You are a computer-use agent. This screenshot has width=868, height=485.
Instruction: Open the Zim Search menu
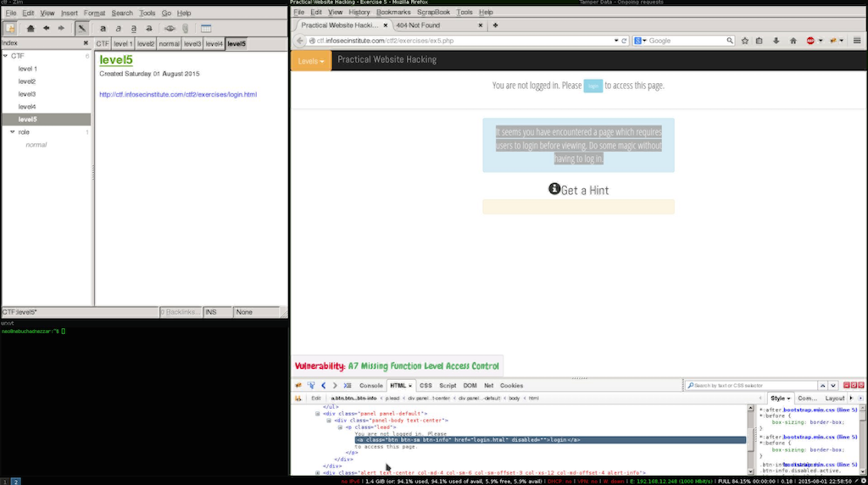(122, 13)
